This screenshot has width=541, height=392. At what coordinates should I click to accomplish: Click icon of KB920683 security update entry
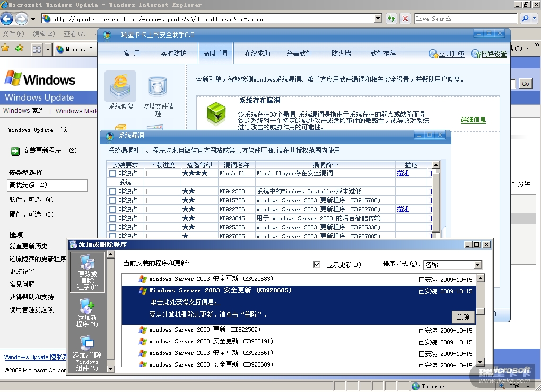point(143,279)
